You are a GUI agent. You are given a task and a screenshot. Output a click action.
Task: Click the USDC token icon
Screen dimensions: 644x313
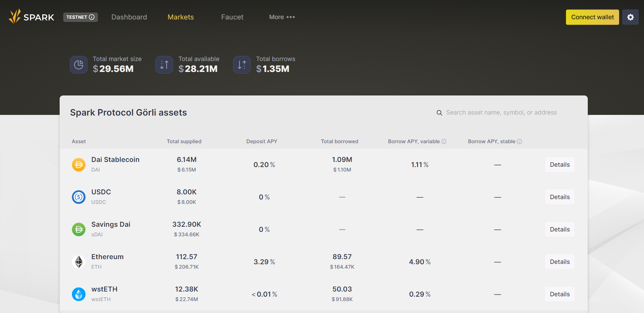pos(79,197)
